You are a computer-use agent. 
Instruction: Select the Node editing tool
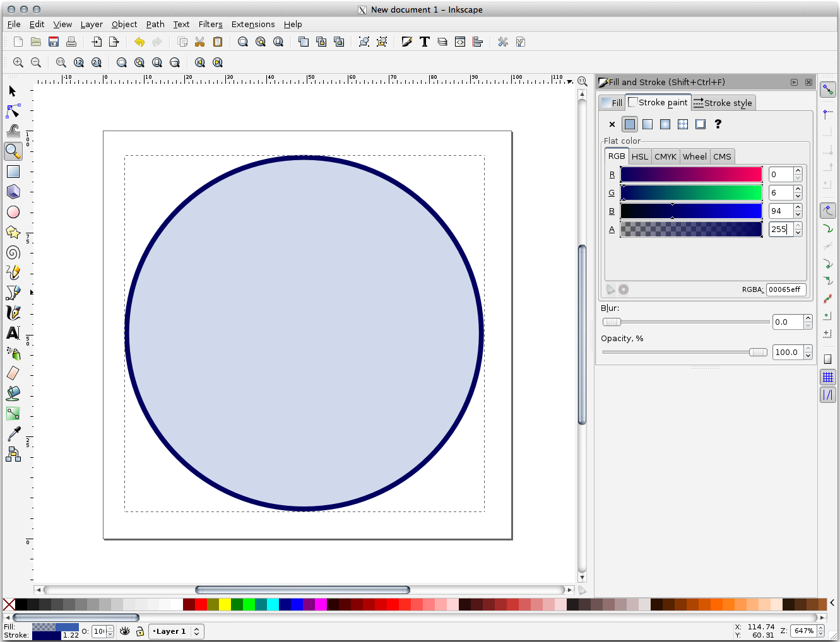pos(13,111)
